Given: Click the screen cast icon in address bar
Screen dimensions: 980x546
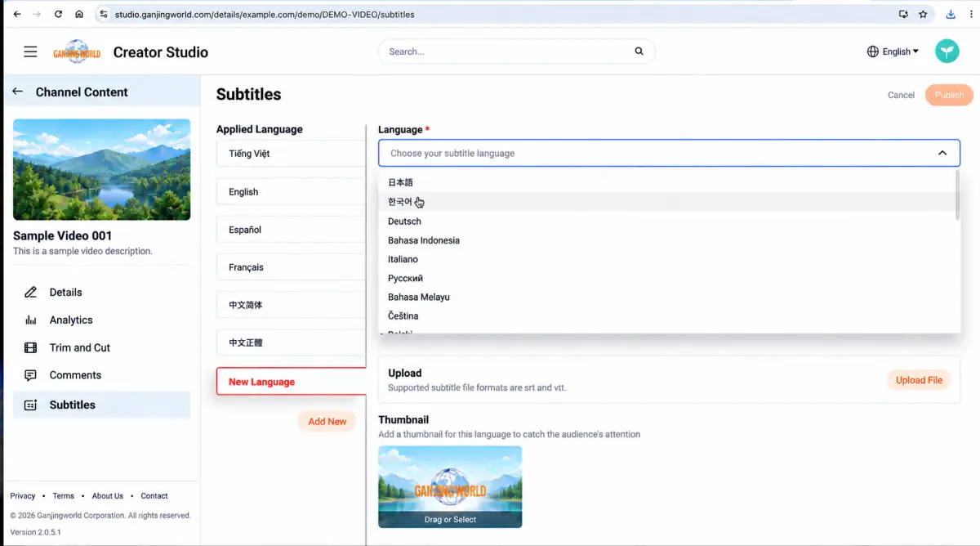Looking at the screenshot, I should tap(903, 14).
